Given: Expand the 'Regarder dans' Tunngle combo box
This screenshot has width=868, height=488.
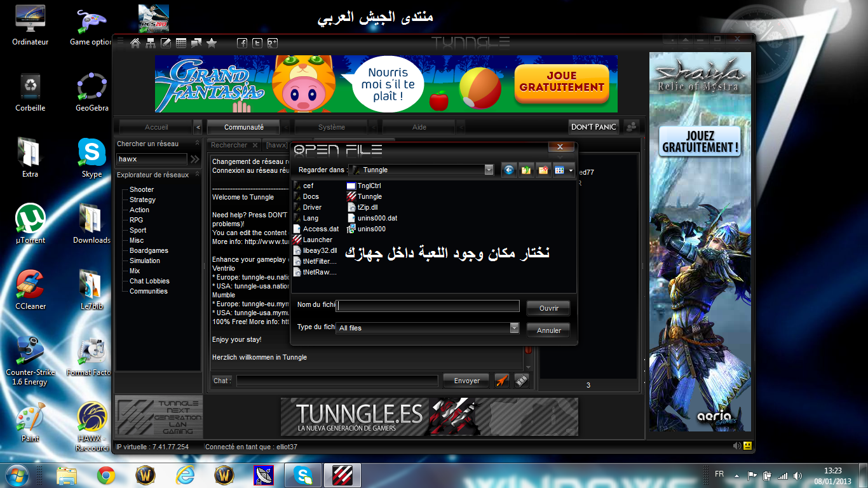Looking at the screenshot, I should pos(489,170).
